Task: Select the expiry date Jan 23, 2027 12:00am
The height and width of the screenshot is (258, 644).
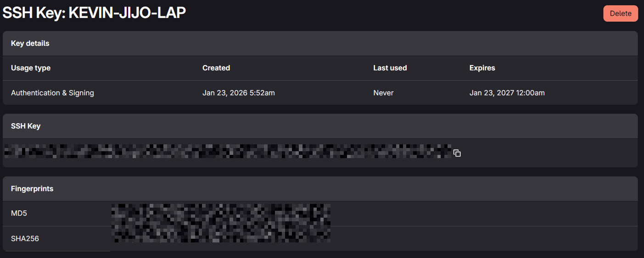Action: pos(507,93)
